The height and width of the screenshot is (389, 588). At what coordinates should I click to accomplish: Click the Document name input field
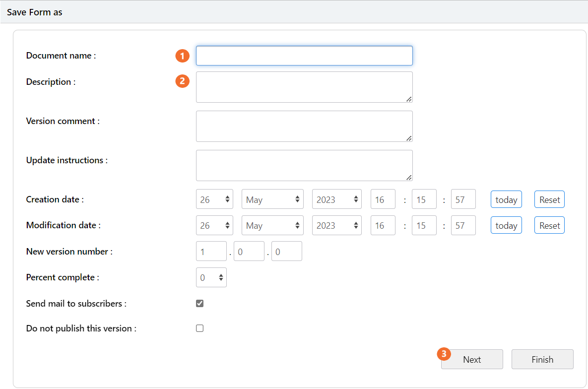[x=304, y=55]
